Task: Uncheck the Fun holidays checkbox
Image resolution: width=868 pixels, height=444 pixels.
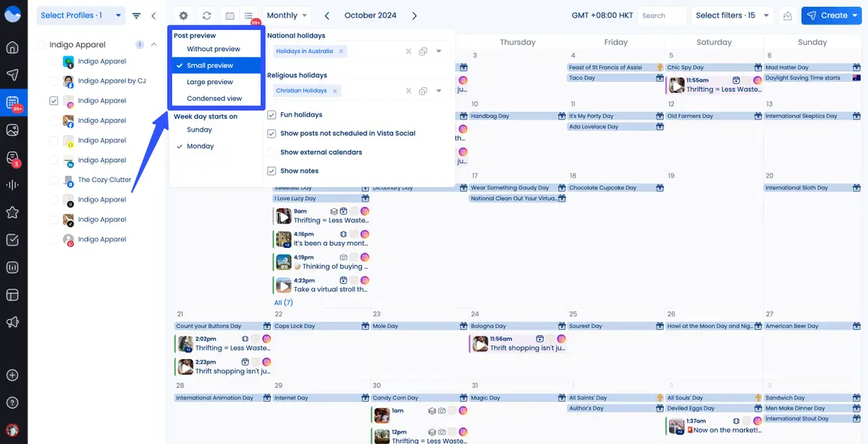Action: [x=272, y=115]
